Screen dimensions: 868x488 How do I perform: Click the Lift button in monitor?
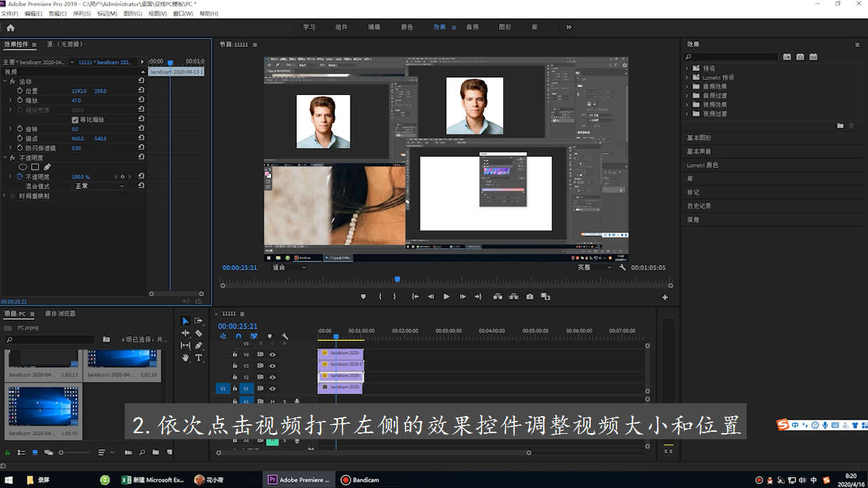(497, 296)
